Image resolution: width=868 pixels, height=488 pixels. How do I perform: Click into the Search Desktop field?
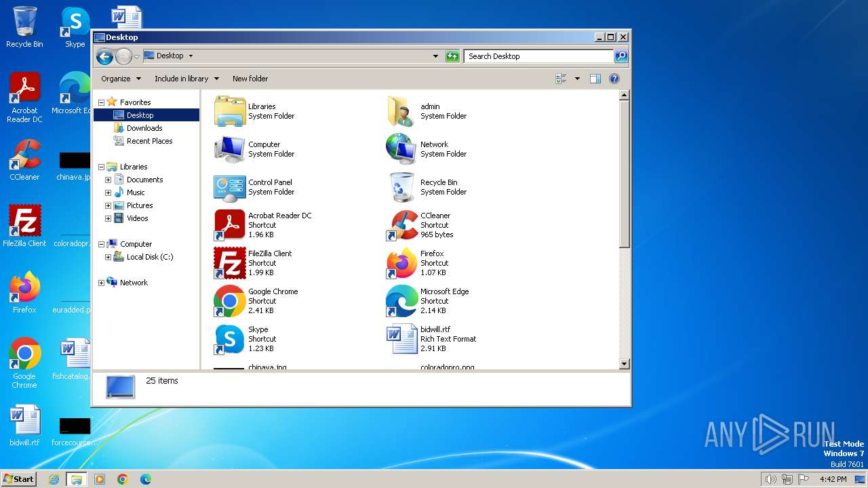pyautogui.click(x=539, y=56)
